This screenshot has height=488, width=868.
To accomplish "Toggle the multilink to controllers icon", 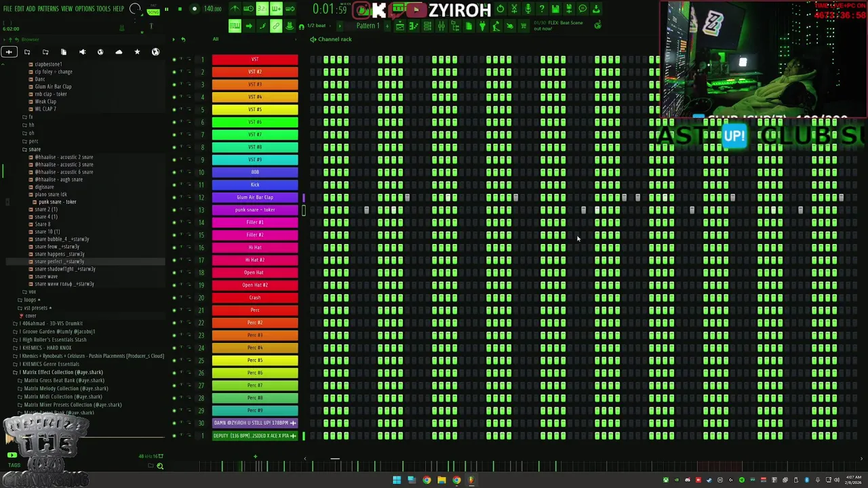I will [276, 26].
